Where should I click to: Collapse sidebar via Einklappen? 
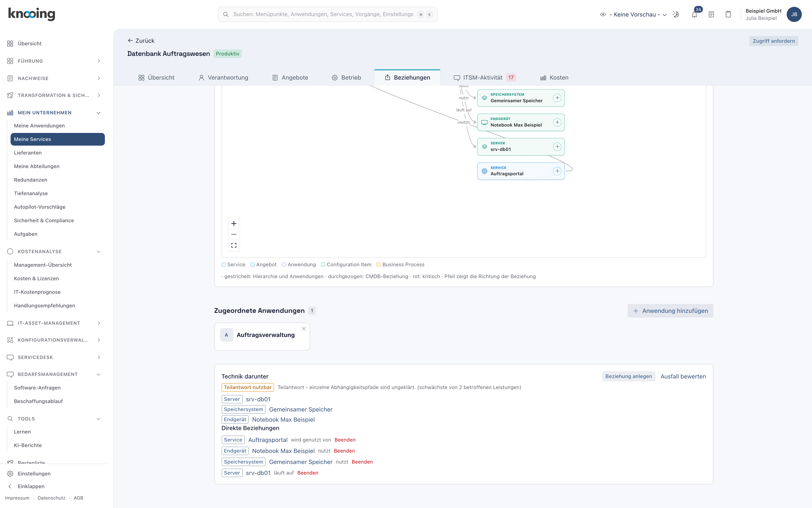click(x=31, y=486)
